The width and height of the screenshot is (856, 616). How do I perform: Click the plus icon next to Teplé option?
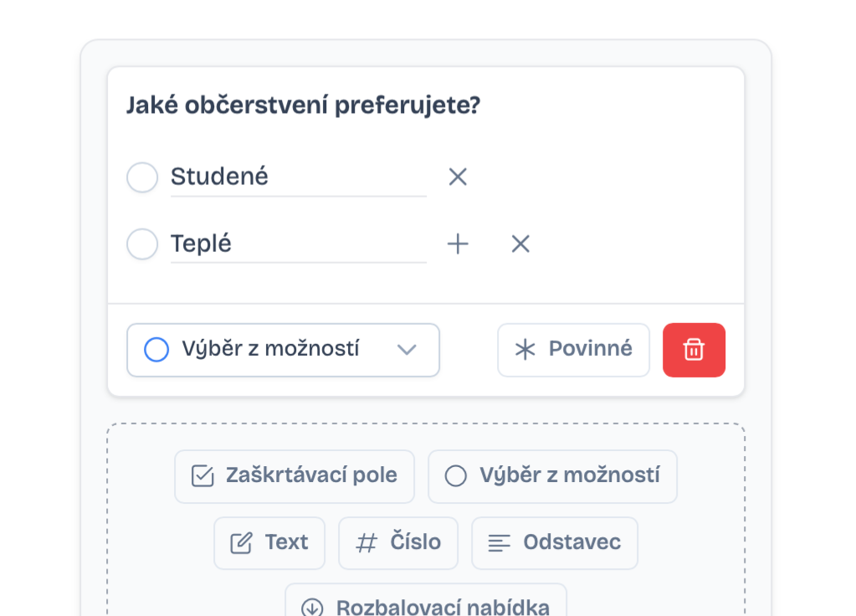pos(458,244)
